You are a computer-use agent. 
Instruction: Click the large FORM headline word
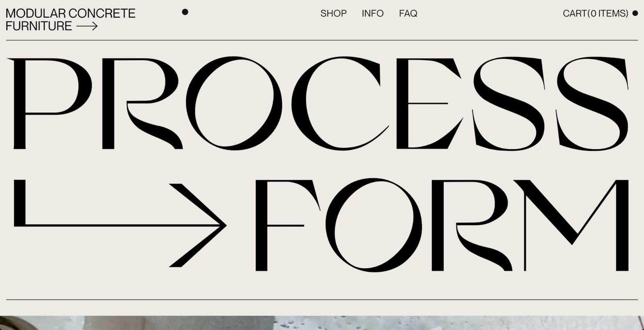tap(442, 225)
